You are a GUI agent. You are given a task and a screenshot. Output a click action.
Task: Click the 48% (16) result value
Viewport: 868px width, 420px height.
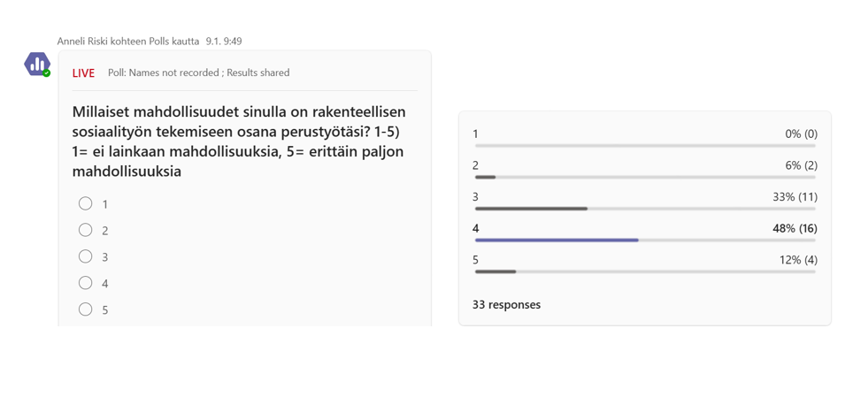795,228
